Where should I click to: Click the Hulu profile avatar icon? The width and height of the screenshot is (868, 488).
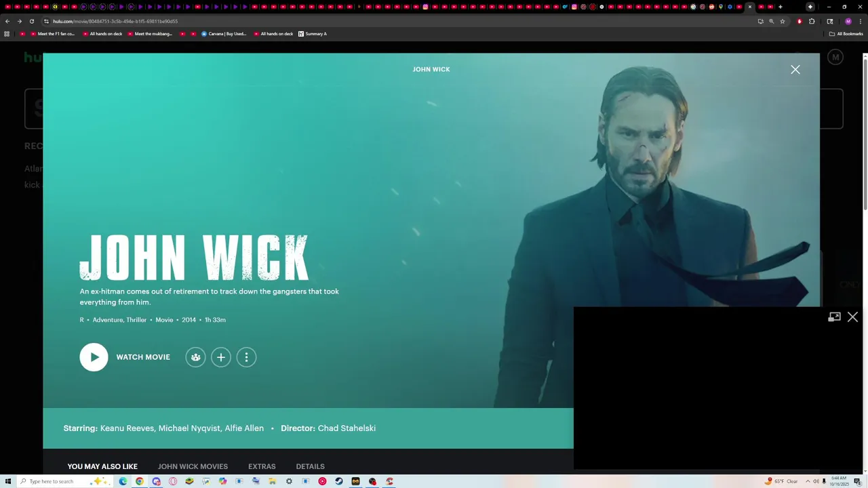(x=835, y=58)
